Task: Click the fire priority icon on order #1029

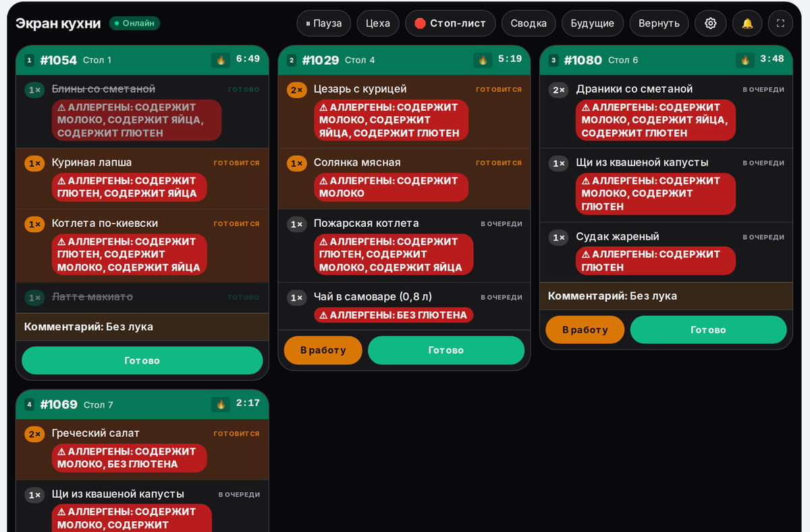Action: (x=483, y=60)
